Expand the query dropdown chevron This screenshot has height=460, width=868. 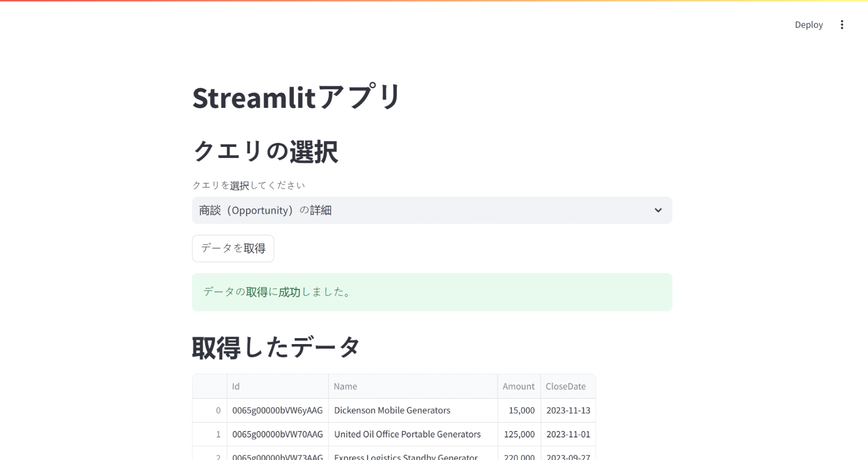(658, 210)
